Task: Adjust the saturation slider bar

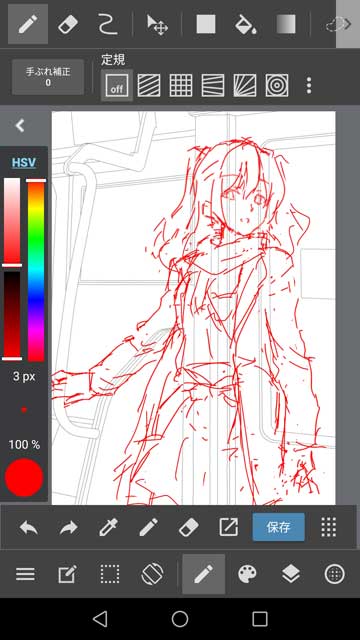Action: 12,222
